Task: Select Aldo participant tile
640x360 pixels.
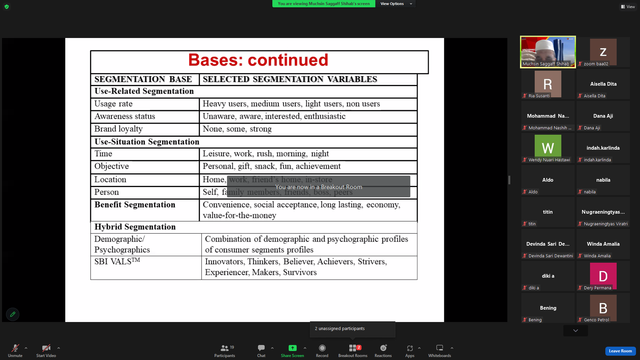Action: tap(548, 180)
